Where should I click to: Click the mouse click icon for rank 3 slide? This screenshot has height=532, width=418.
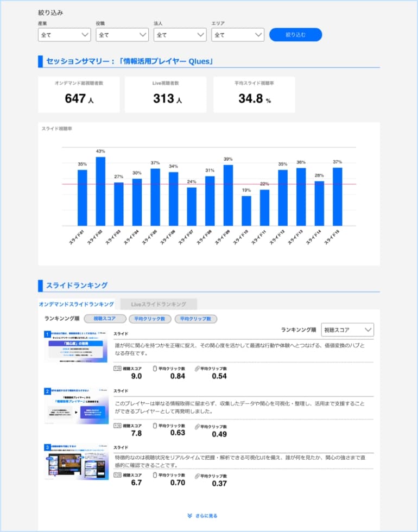(x=155, y=475)
